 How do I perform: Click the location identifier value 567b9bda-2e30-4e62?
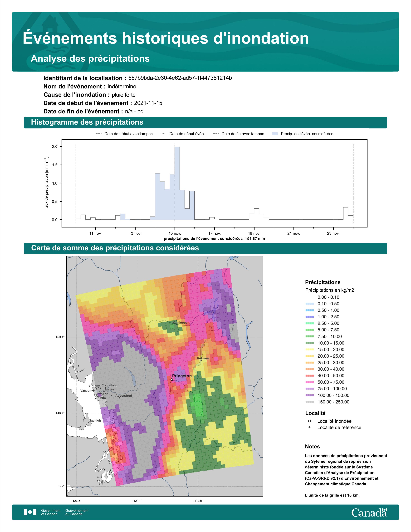click(x=180, y=78)
